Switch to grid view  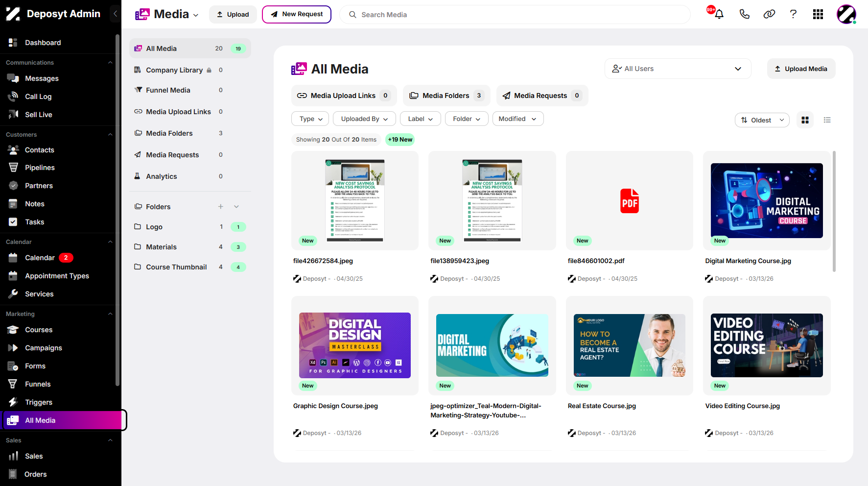coord(805,120)
